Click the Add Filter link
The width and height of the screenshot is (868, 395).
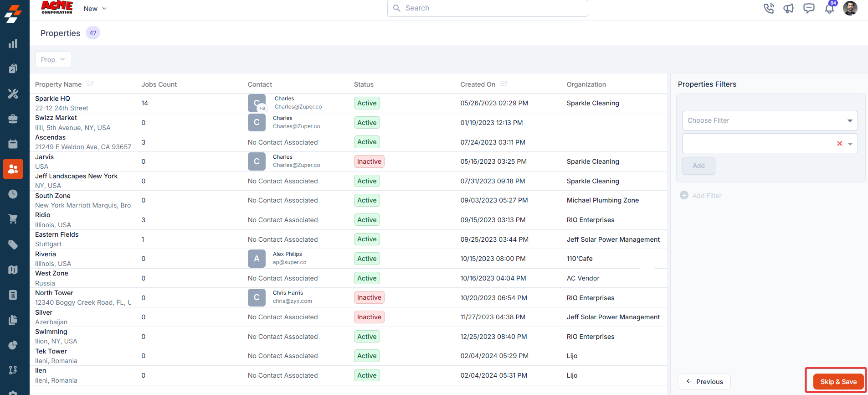pos(707,196)
